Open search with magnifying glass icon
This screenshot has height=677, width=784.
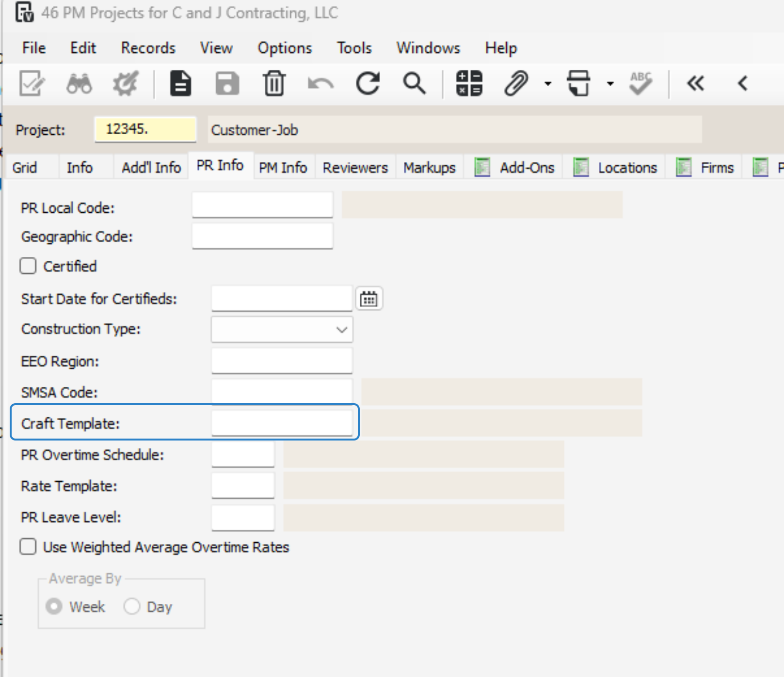[x=414, y=84]
